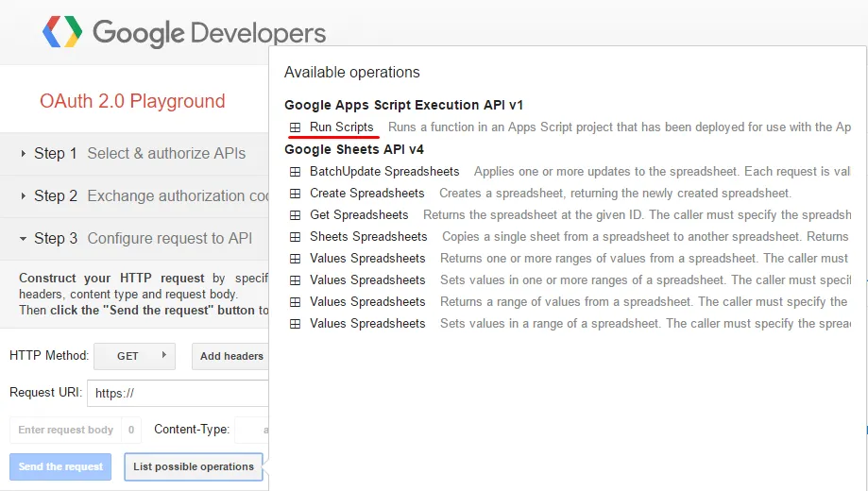Viewport: 868px width, 491px height.
Task: Select the Sheets Spreadsheets operation
Action: (368, 237)
